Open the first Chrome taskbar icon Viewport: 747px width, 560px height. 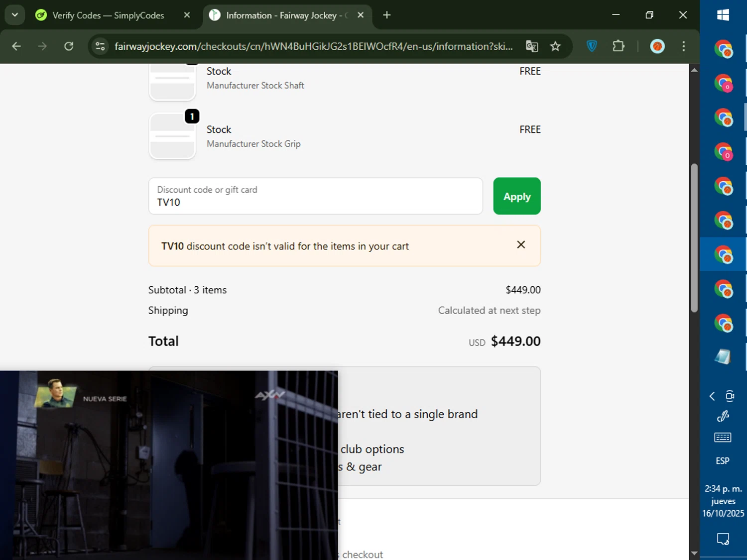click(723, 49)
